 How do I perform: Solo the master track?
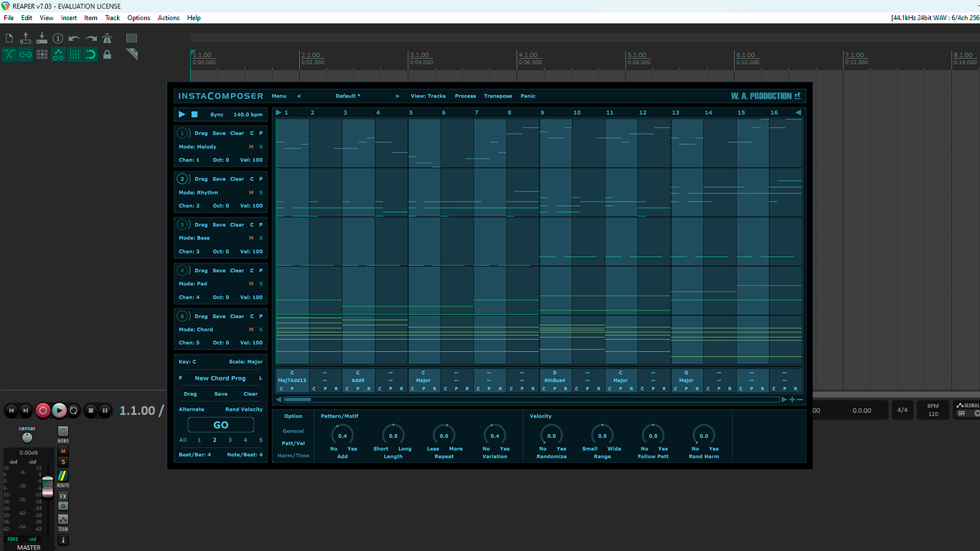click(x=63, y=462)
